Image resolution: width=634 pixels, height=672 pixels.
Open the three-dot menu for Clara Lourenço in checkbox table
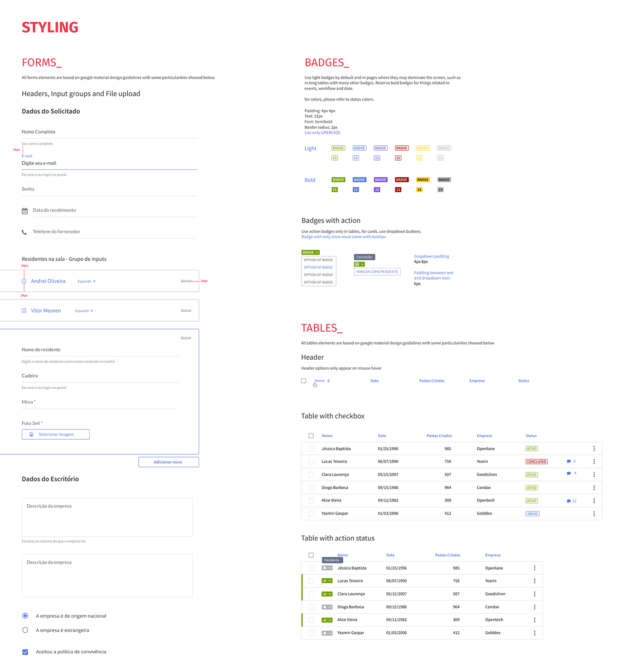click(594, 474)
